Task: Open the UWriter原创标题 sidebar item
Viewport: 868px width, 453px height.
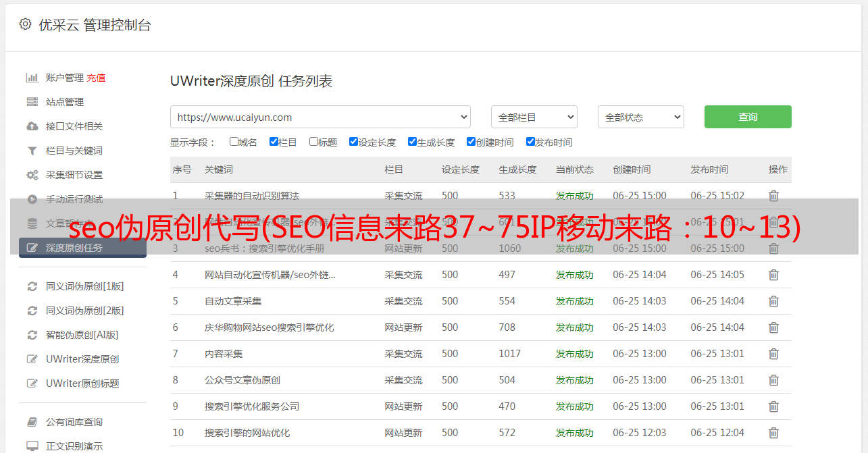Action: point(82,383)
